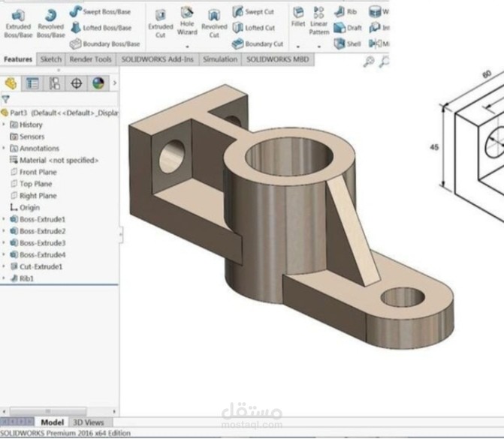This screenshot has height=439, width=504.
Task: Click the horizontal scrollbar under feature tree
Action: [x=48, y=411]
